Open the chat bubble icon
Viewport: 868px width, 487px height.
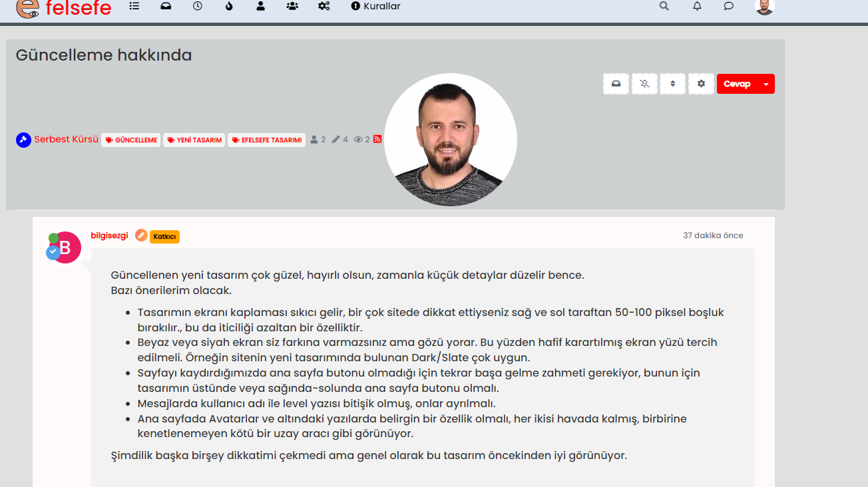click(729, 6)
